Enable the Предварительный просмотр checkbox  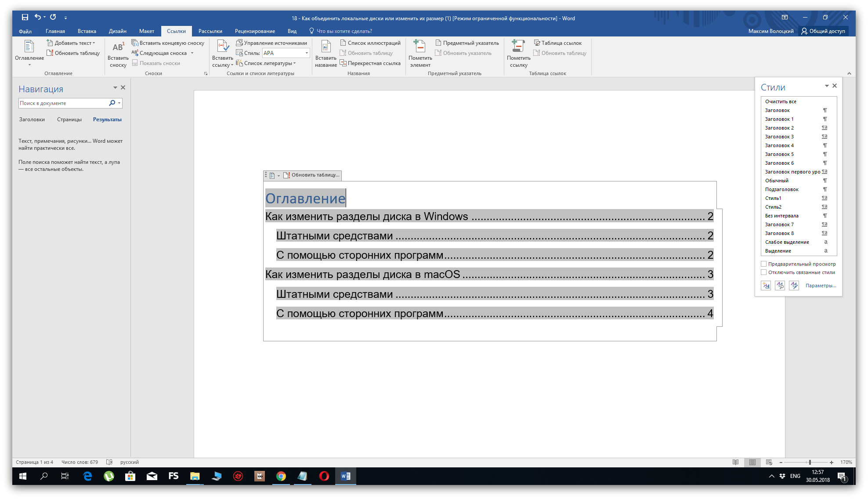[763, 264]
